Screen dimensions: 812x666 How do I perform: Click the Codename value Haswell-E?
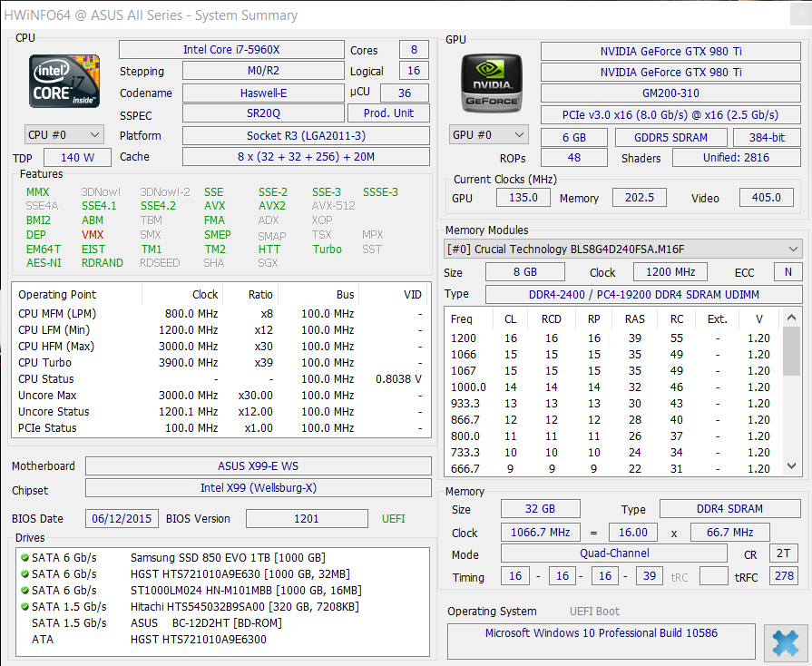click(263, 93)
